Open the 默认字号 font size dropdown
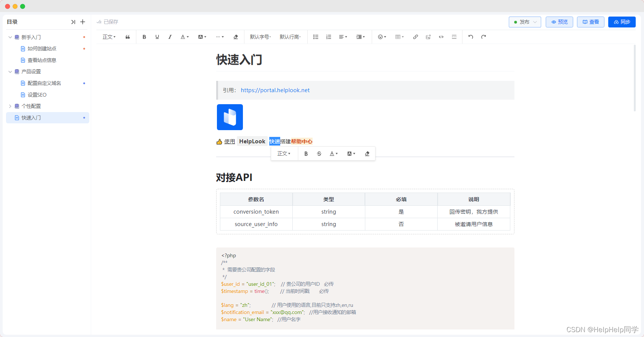 260,37
